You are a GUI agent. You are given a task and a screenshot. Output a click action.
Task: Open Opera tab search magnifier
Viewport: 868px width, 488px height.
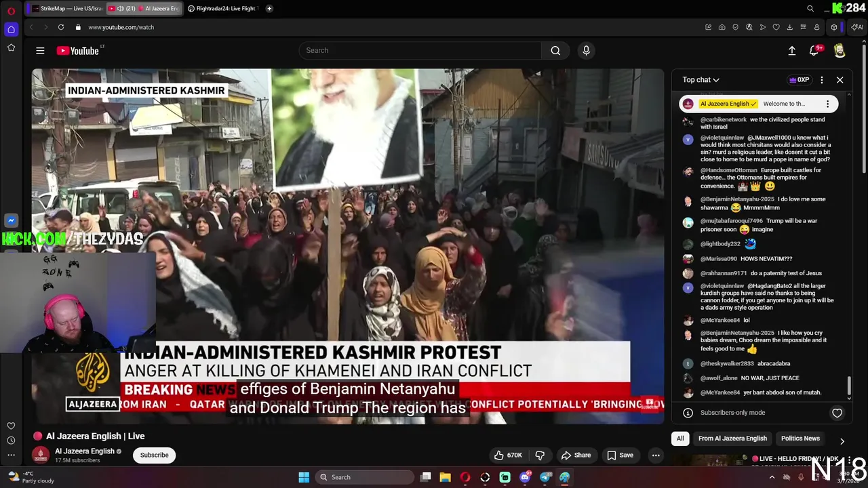coord(810,8)
